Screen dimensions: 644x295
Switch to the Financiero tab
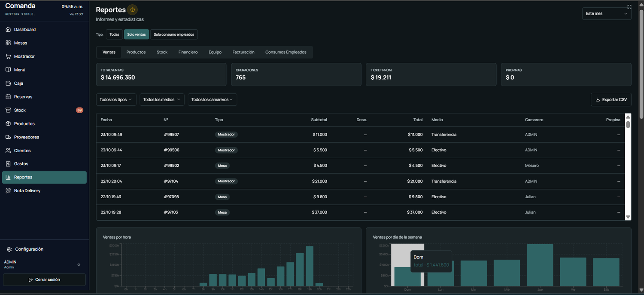[188, 52]
